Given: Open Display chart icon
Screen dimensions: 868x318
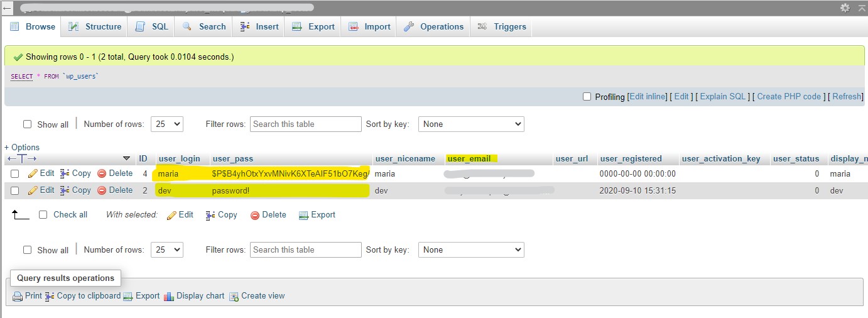Looking at the screenshot, I should [169, 296].
